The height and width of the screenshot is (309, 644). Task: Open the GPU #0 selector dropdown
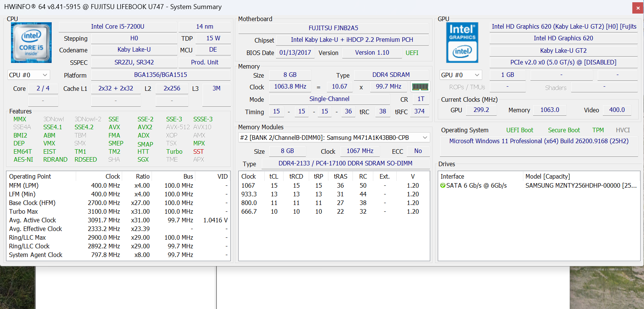[x=461, y=75]
